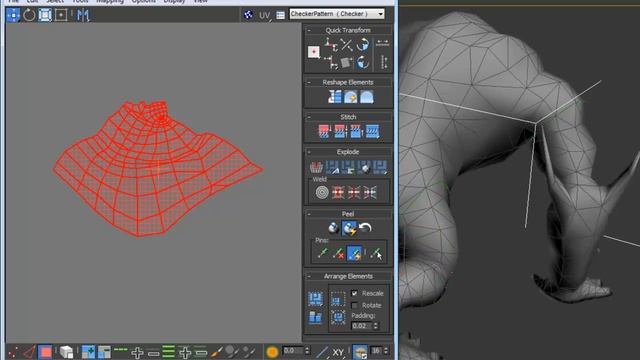The width and height of the screenshot is (640, 360).
Task: Click the Linear Align icon
Action: coord(346,44)
